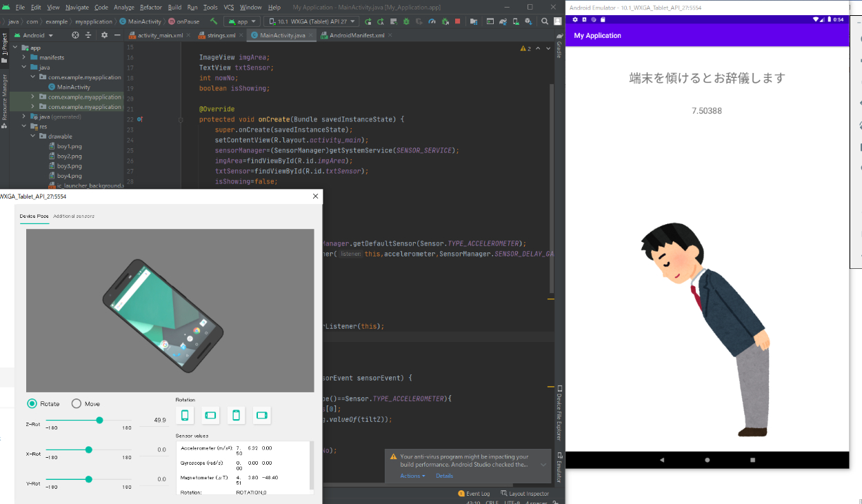Click the red Stop app button in toolbar

click(457, 21)
